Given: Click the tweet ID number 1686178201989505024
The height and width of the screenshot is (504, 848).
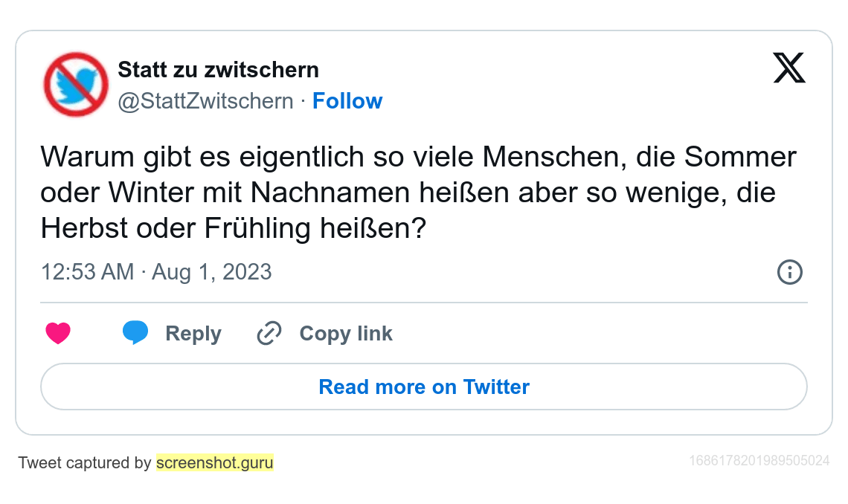Looking at the screenshot, I should coord(759,461).
